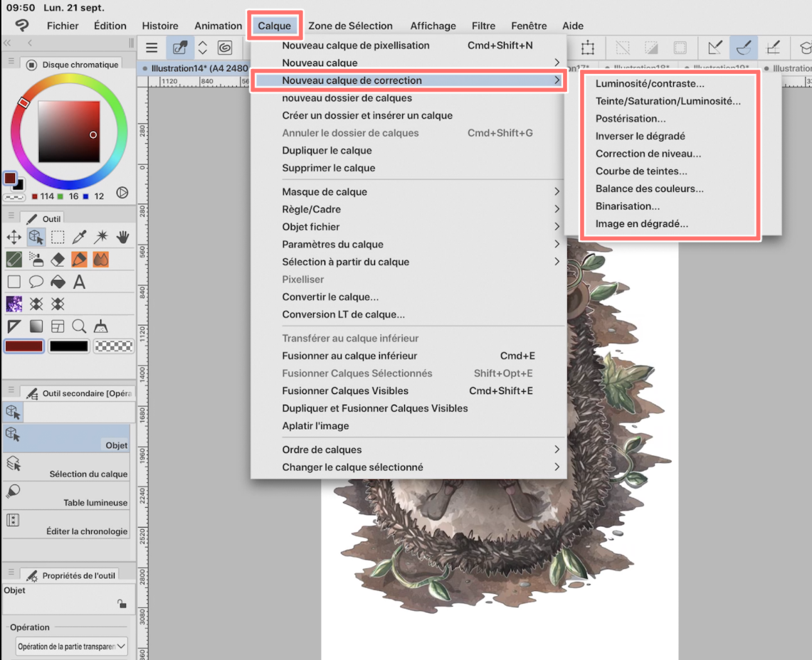The height and width of the screenshot is (660, 812).
Task: Choose Courbe de teintes from submenu
Action: coord(640,171)
